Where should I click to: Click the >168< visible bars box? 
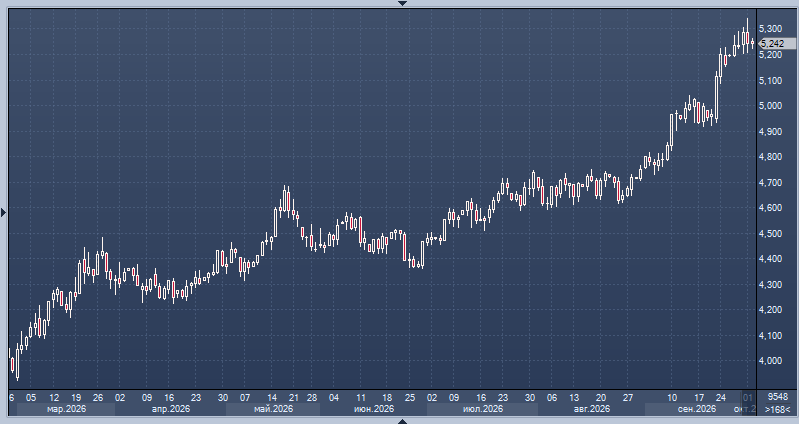tap(778, 409)
